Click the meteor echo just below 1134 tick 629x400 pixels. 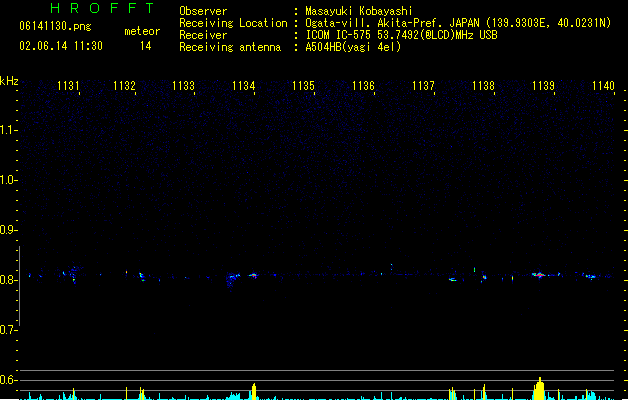pyautogui.click(x=253, y=276)
